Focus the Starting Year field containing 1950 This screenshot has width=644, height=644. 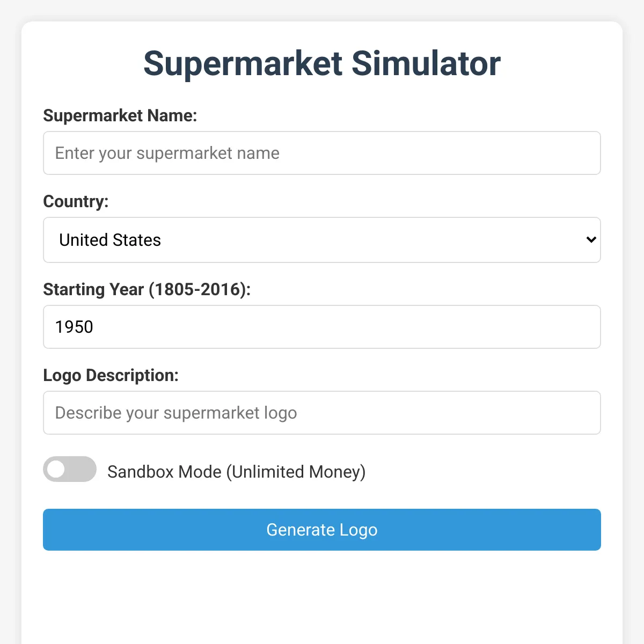pos(322,327)
